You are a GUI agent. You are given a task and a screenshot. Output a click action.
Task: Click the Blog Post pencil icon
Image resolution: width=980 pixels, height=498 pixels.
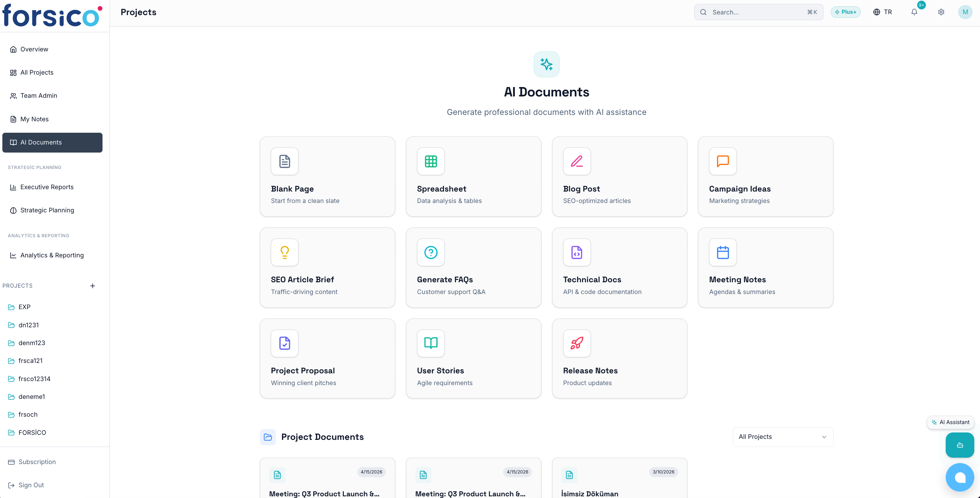577,161
